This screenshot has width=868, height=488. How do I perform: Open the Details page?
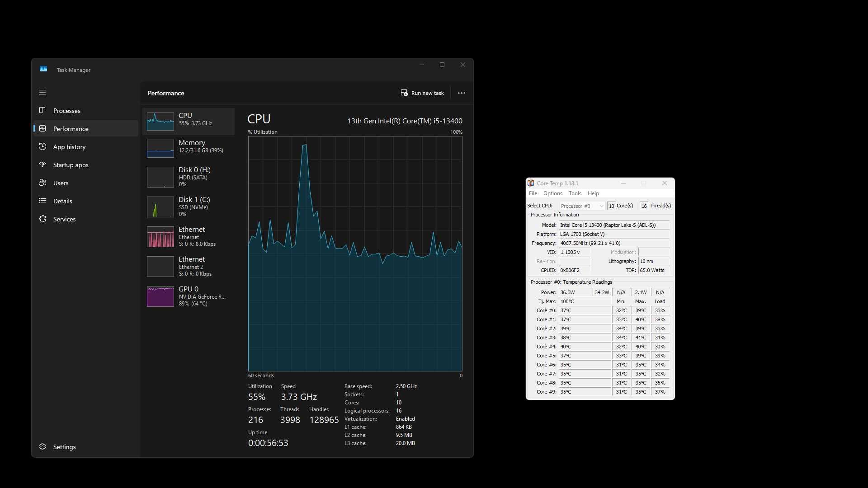coord(86,201)
